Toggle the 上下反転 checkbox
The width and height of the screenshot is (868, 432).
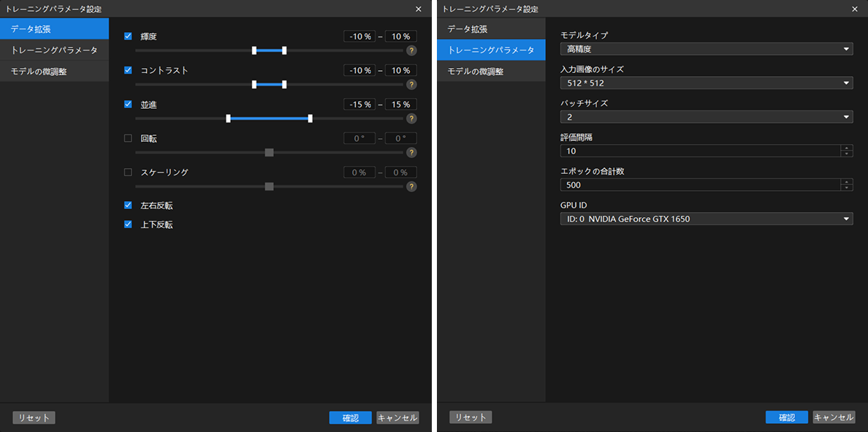click(128, 224)
